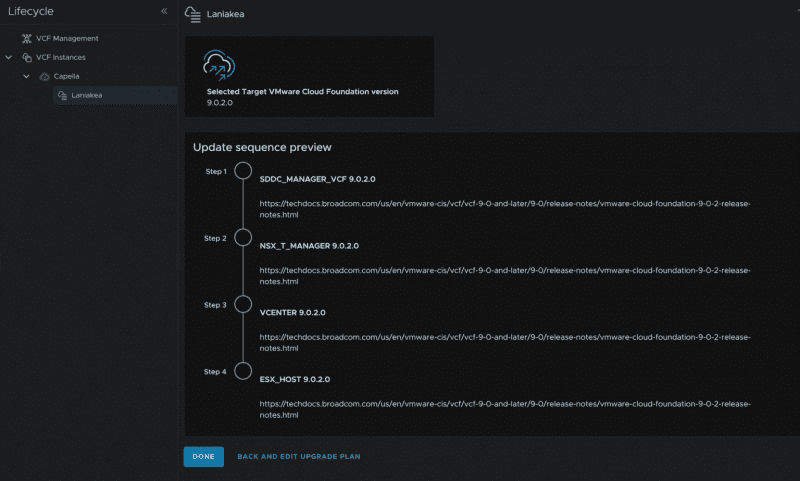This screenshot has height=481, width=800.
Task: Click the Laniakea domain icon in tree
Action: click(62, 95)
